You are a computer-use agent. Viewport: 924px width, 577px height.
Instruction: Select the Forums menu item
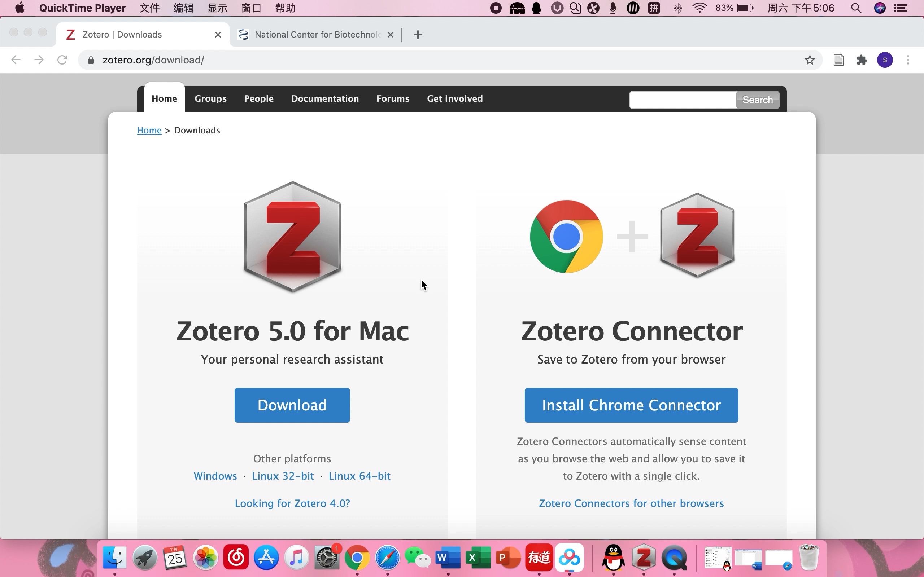point(393,98)
